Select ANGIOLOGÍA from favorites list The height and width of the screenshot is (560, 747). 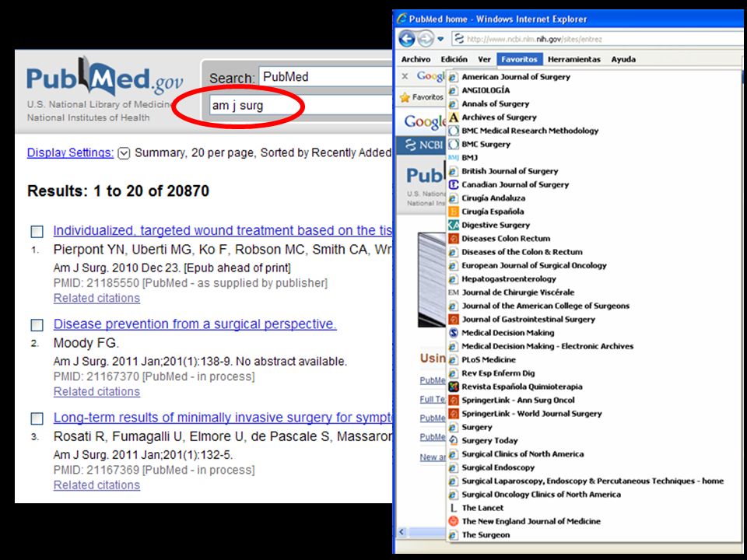tap(486, 90)
